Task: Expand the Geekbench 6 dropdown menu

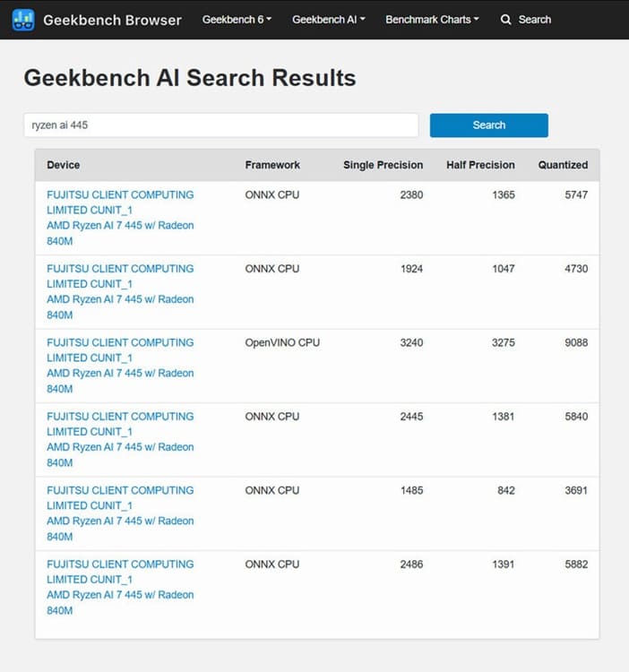Action: pyautogui.click(x=237, y=20)
